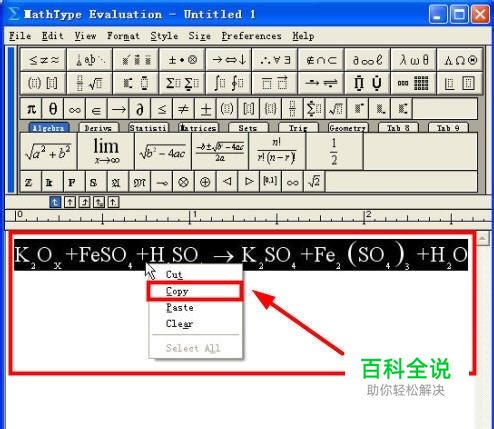This screenshot has width=494, height=429.
Task: Choose Cut from the context menu
Action: [x=195, y=275]
